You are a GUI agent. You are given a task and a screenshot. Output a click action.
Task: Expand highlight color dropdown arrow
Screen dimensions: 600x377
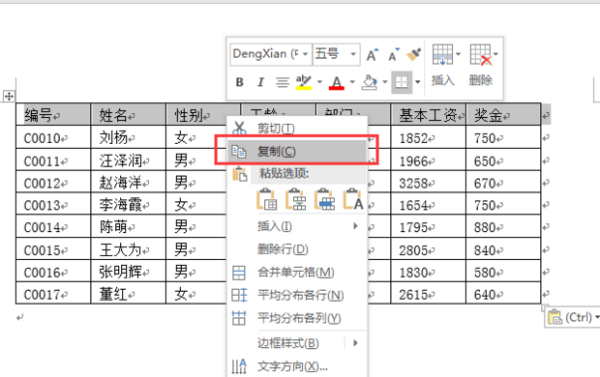pyautogui.click(x=319, y=82)
